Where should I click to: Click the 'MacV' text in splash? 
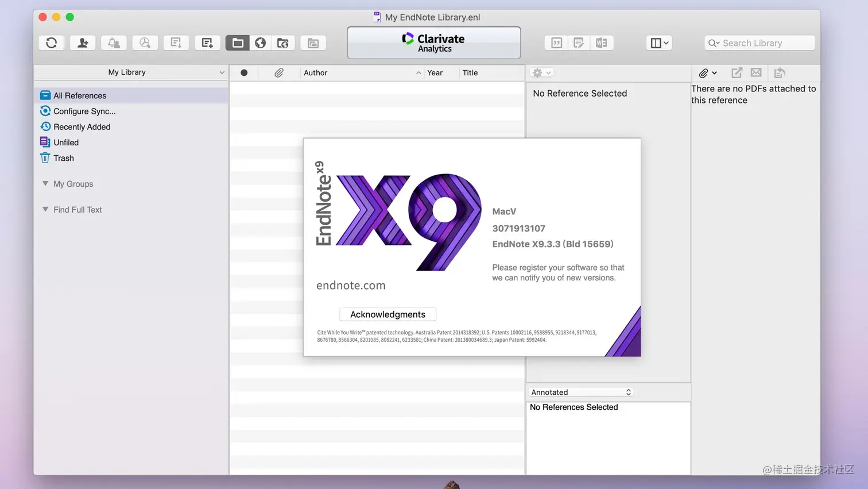[x=504, y=211]
